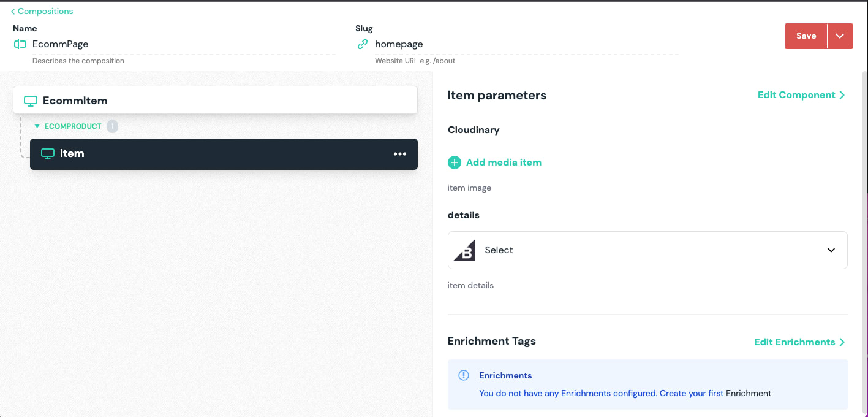Select the Item component row
868x417 pixels.
click(x=224, y=154)
